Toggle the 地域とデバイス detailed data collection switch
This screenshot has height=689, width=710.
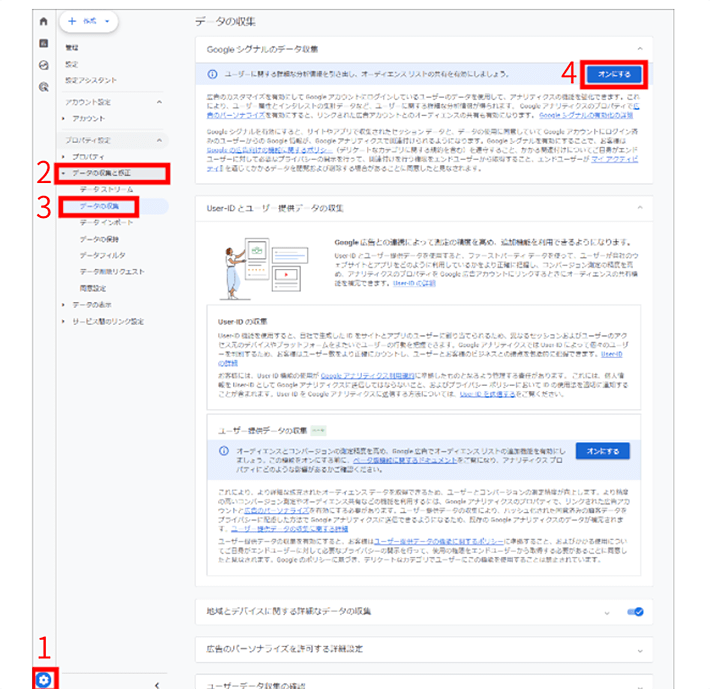click(x=635, y=612)
